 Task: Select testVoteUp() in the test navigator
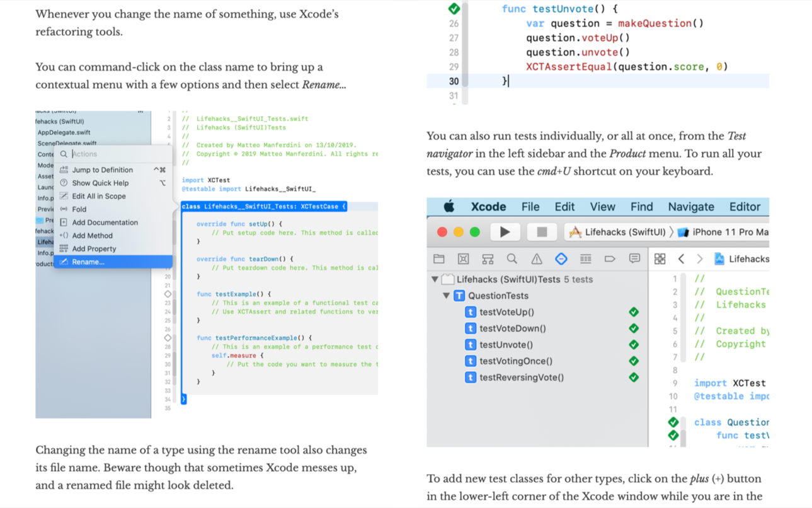506,312
